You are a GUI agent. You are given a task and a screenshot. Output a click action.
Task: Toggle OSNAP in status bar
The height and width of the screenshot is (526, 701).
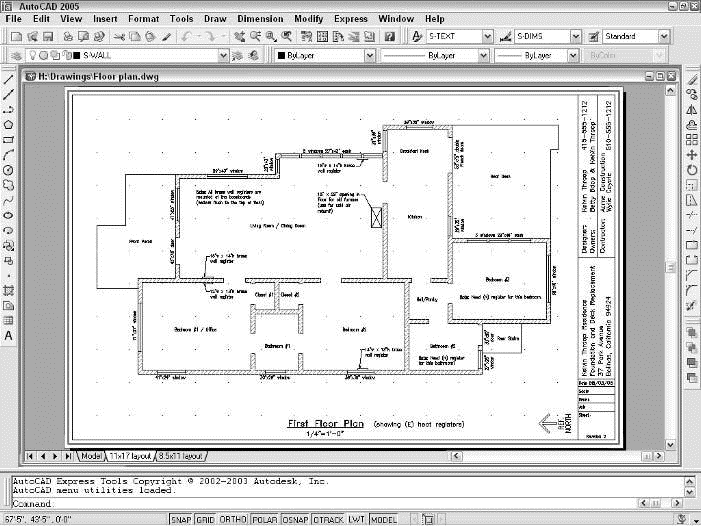[x=296, y=519]
